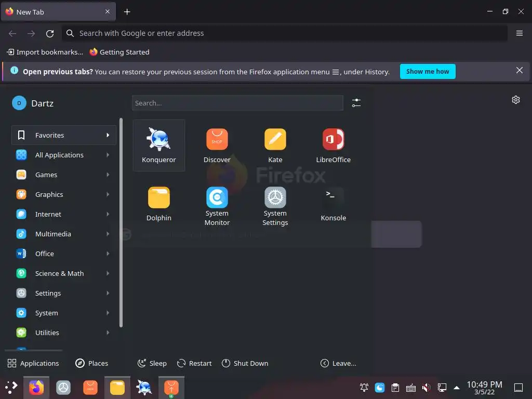Select the System category
Screen dimensions: 532x399
click(64, 313)
